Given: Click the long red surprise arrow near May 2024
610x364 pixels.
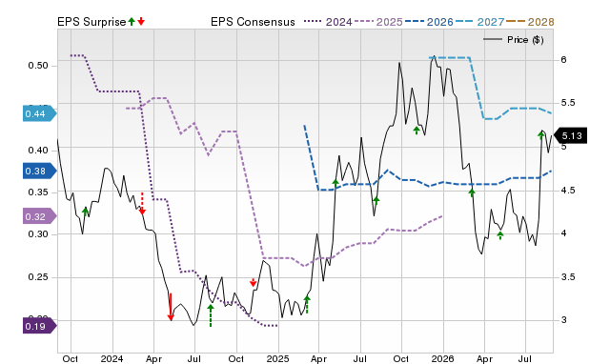Looking at the screenshot, I should 171,307.
